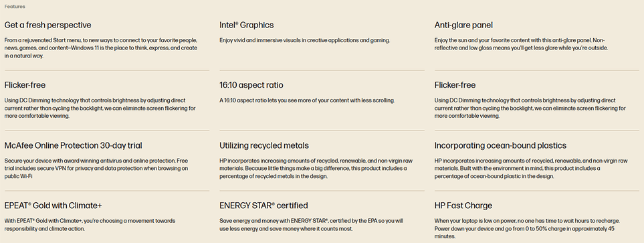
Task: Click the 'EPEAT® Gold with Climate+' heading
Action: click(x=53, y=206)
